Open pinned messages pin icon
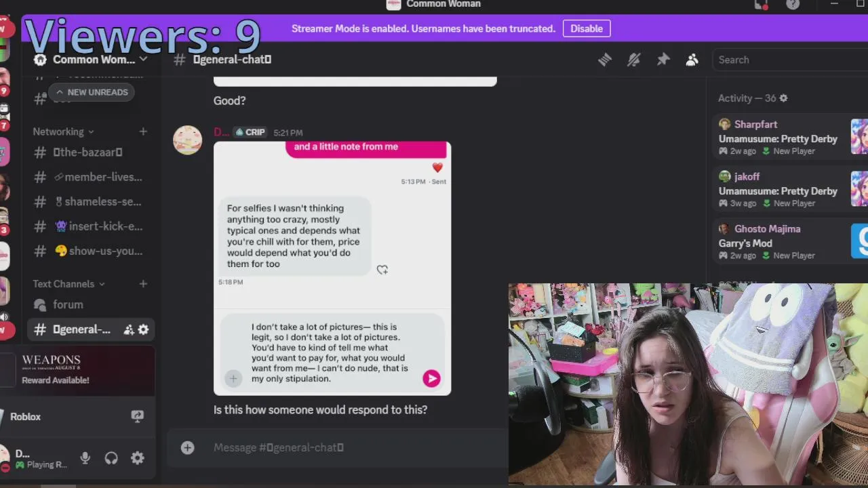This screenshot has width=868, height=488. [663, 60]
